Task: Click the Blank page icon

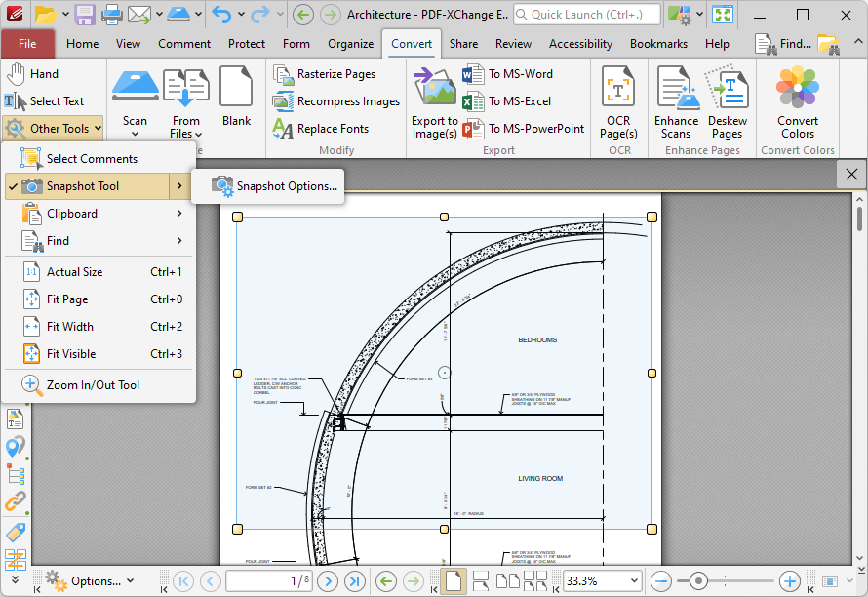Action: click(236, 97)
